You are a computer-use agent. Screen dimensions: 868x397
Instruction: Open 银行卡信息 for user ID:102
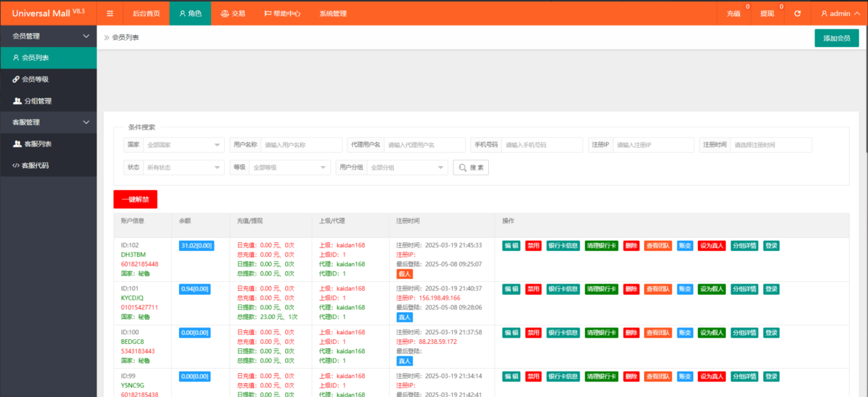point(563,246)
